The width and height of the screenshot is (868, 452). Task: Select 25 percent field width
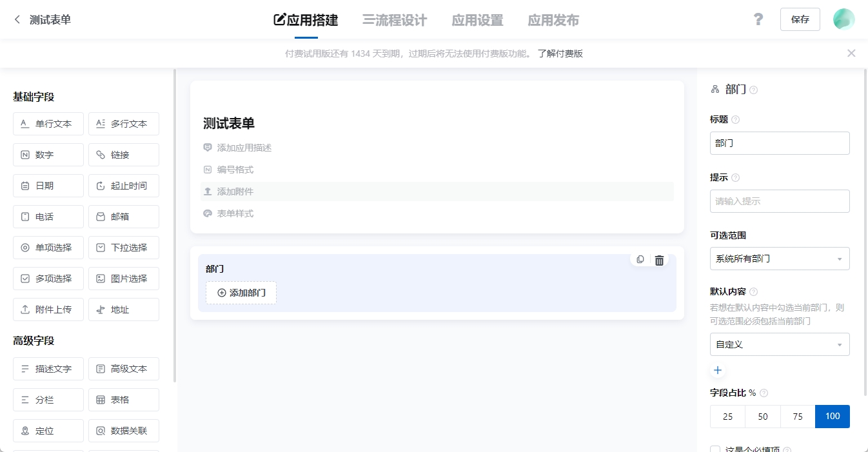point(727,417)
